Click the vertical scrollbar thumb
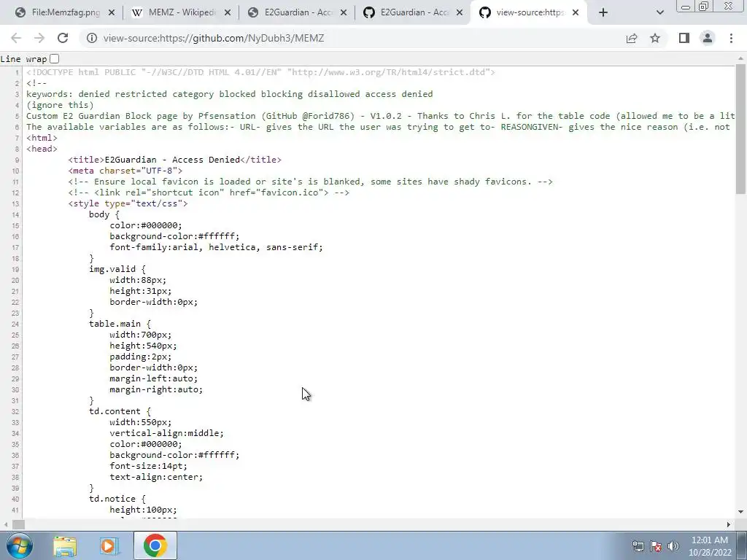The height and width of the screenshot is (560, 747). [740, 128]
